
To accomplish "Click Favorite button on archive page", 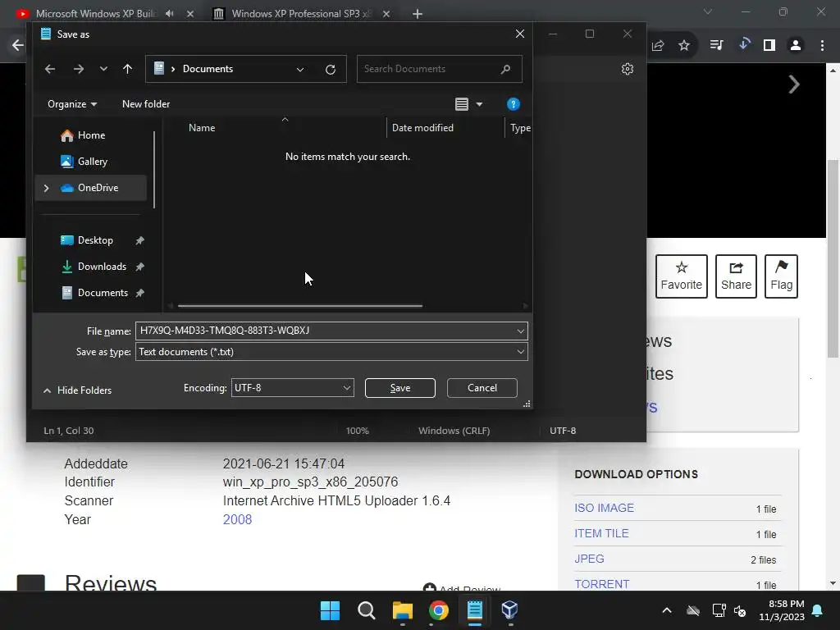I will click(x=682, y=276).
